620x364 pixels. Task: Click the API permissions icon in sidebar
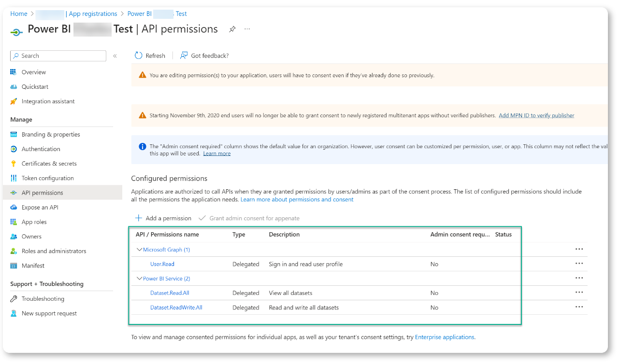[14, 193]
